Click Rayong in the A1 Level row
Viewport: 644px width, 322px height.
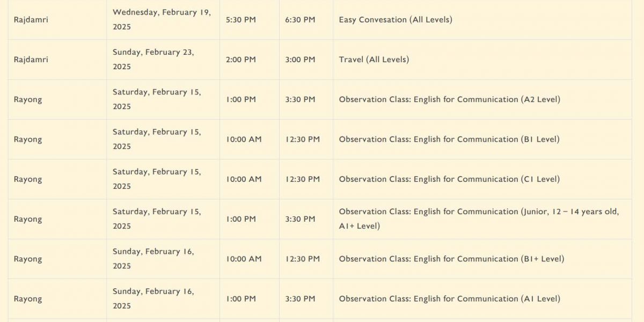coord(28,298)
